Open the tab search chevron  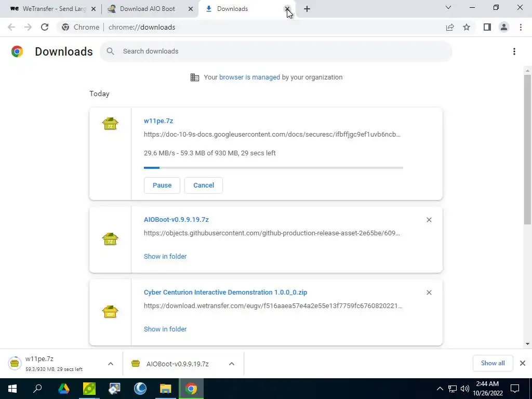click(448, 7)
